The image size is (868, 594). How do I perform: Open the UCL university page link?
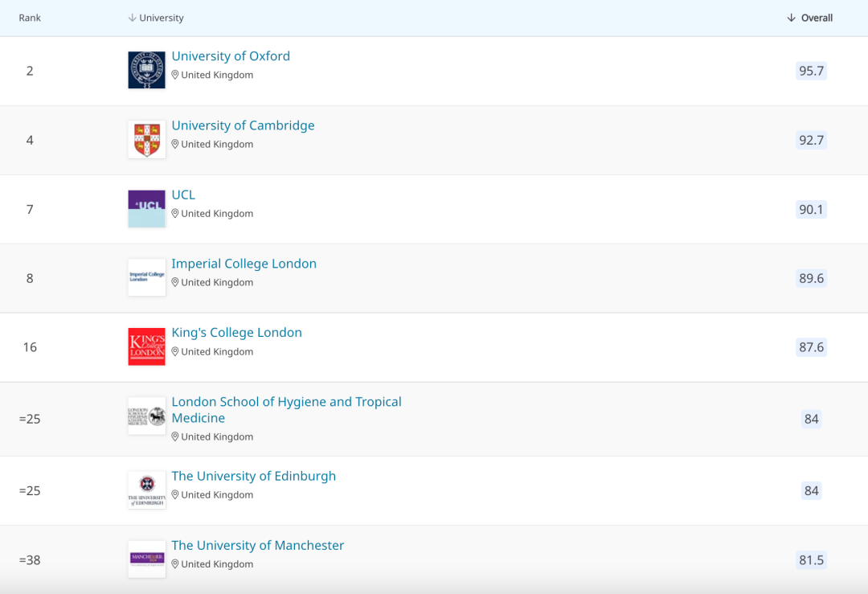(183, 195)
